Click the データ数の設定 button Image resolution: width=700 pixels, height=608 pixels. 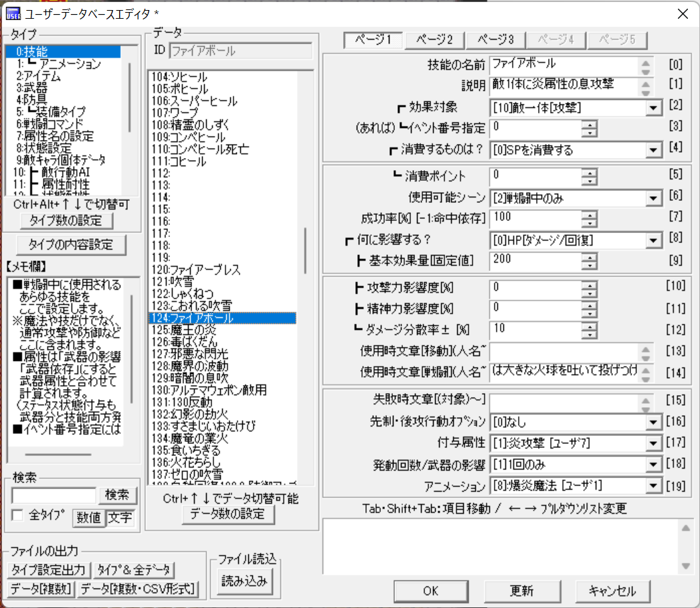[x=228, y=514]
